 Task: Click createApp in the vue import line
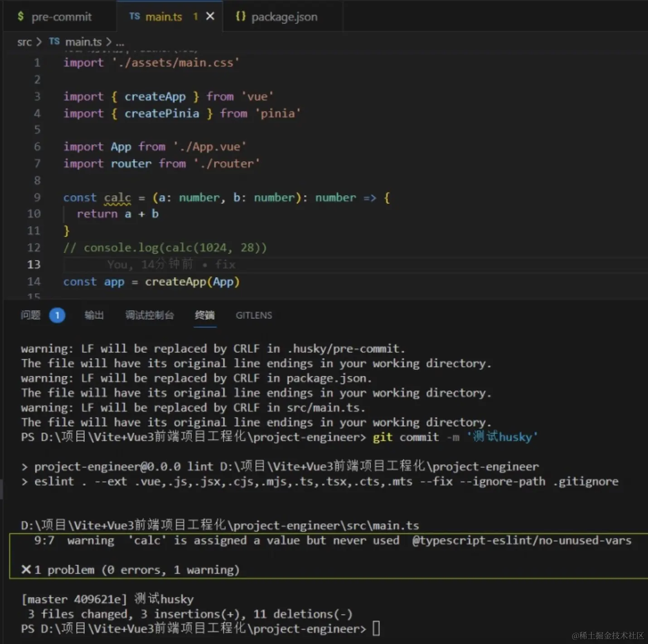[x=155, y=96]
